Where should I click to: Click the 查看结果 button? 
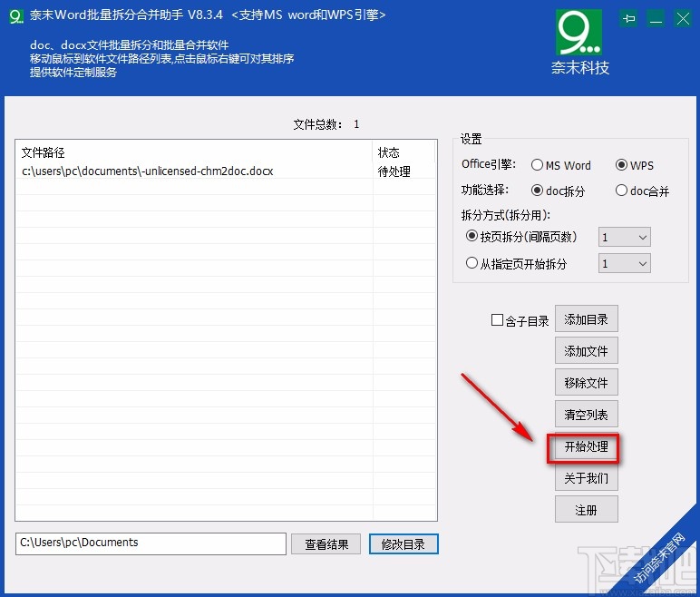[x=326, y=543]
